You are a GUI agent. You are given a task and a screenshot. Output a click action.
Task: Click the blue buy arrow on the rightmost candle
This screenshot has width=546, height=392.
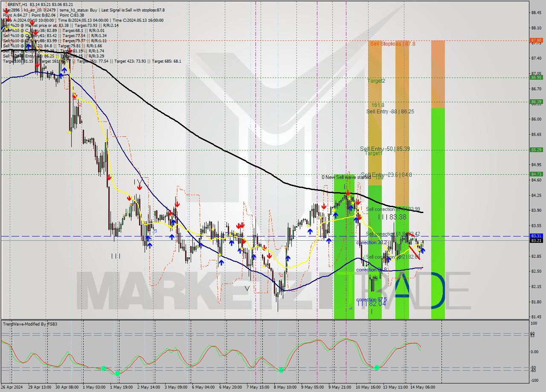tap(423, 251)
